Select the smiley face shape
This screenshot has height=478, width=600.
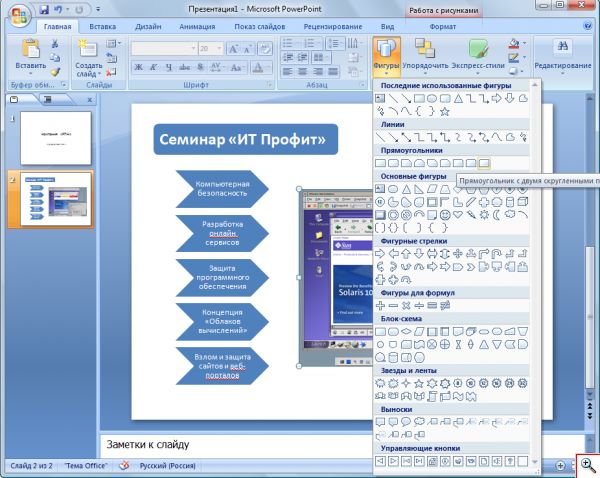click(445, 215)
